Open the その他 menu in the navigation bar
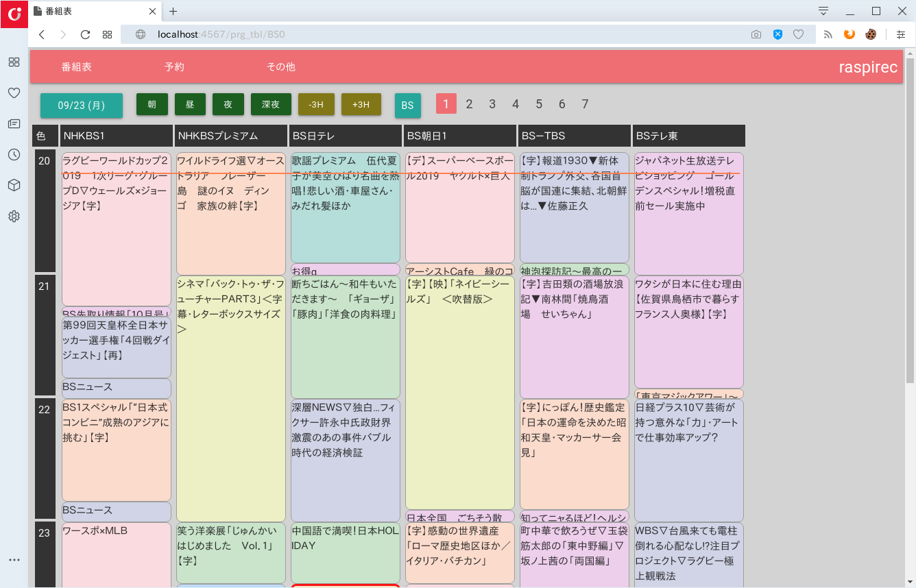The width and height of the screenshot is (916, 588). coord(281,67)
